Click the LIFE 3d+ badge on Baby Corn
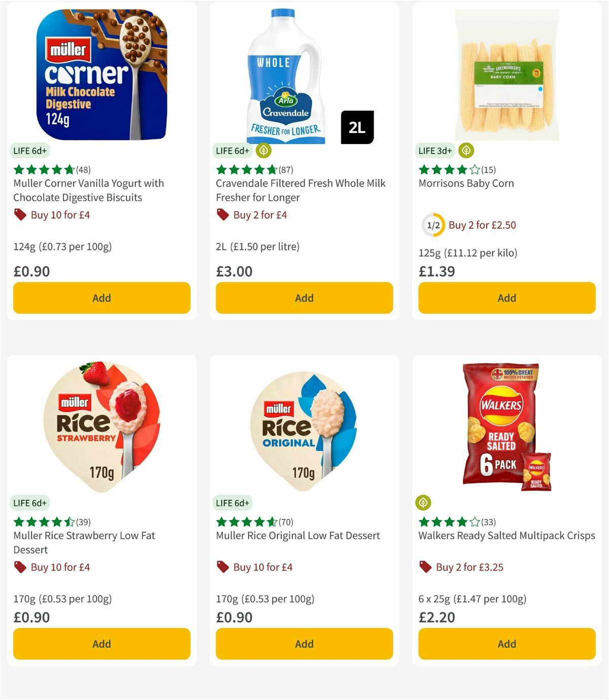The width and height of the screenshot is (609, 700). pyautogui.click(x=434, y=150)
